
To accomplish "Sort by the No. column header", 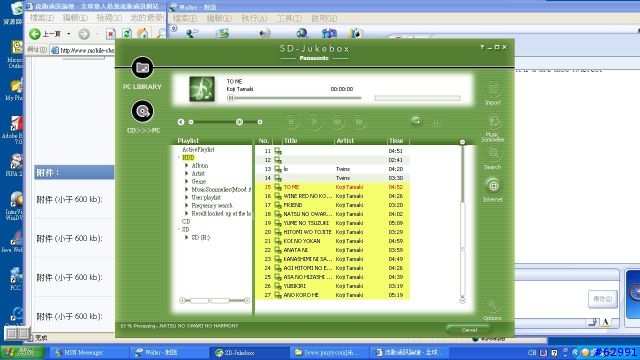I will [264, 141].
